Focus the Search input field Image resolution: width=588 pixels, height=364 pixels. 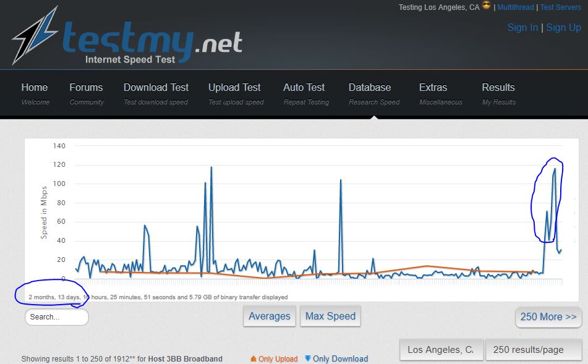[x=57, y=317]
